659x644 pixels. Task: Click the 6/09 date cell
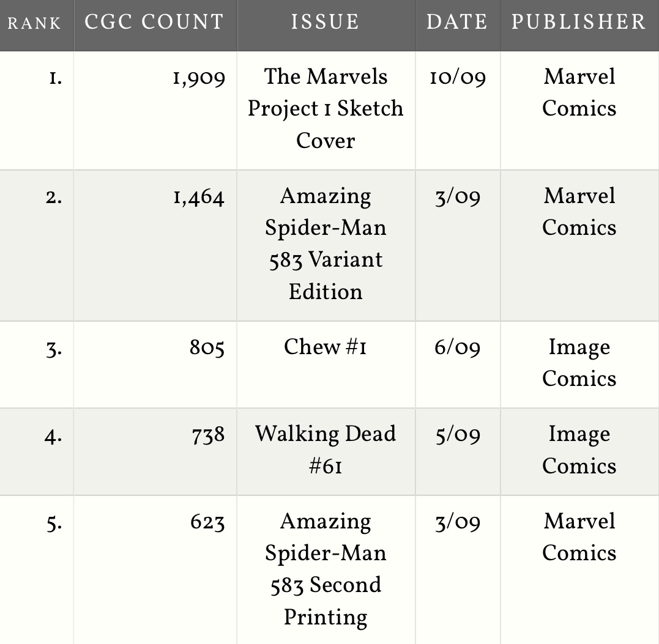pos(458,348)
